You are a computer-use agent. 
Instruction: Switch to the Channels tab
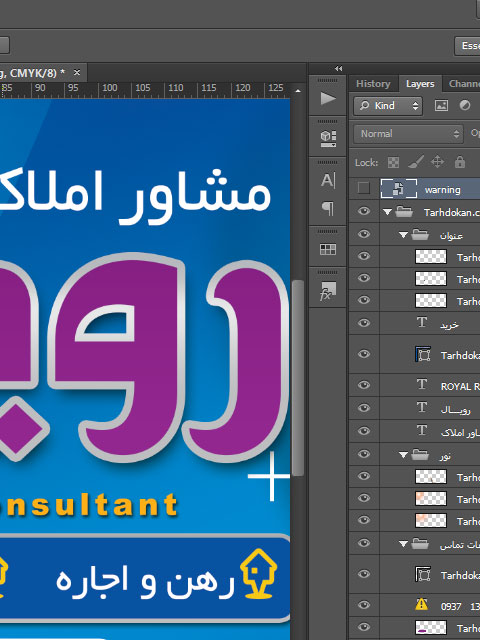coord(464,84)
